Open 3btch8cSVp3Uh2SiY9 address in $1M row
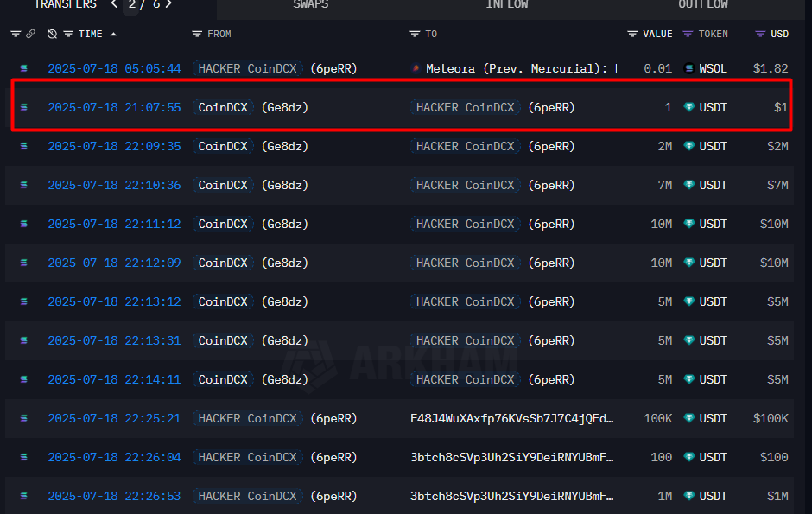Screen dimensions: 812x514 (511, 496)
